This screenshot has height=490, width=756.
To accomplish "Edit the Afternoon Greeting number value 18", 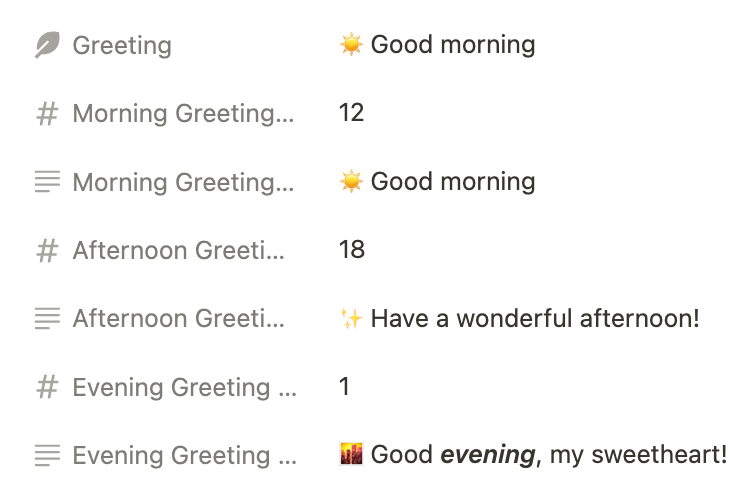I will 352,250.
